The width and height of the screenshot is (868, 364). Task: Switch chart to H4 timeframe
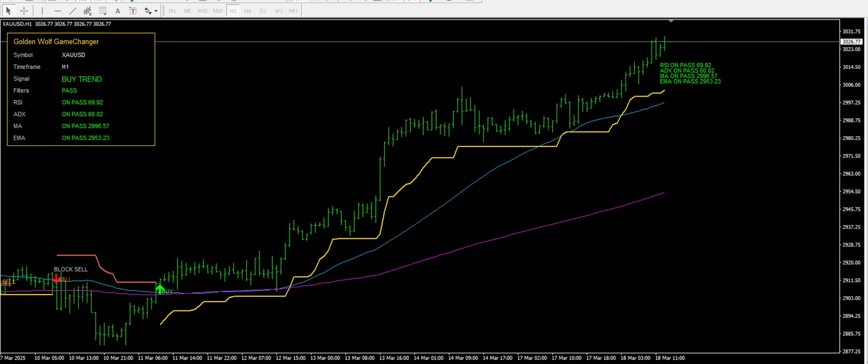click(x=248, y=11)
